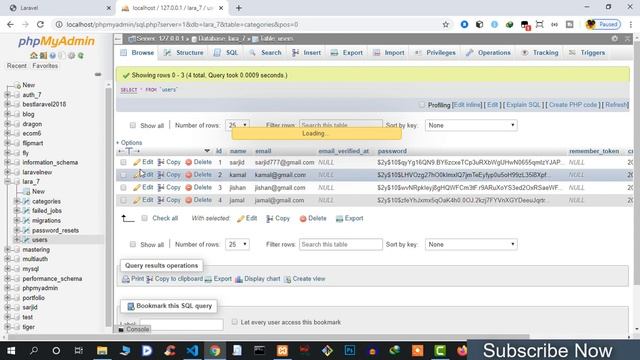Click the bookmark Label input field
Viewport: 640px width, 360px height.
[x=182, y=324]
